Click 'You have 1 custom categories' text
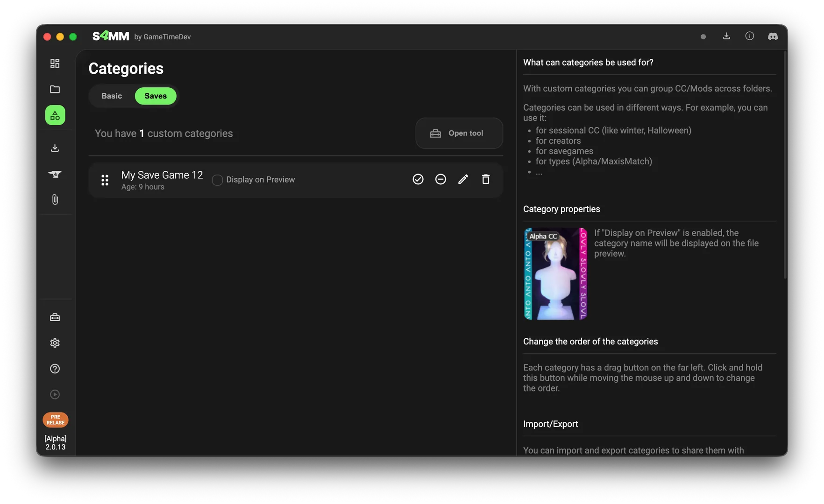Viewport: 824px width, 504px height. [x=163, y=133]
